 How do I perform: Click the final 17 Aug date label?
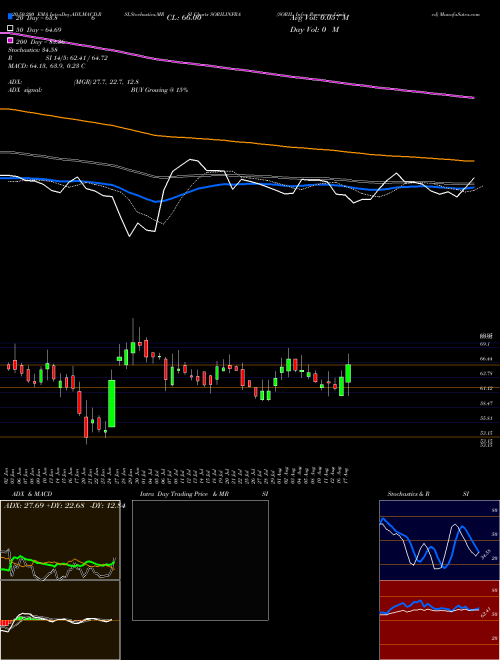pyautogui.click(x=345, y=474)
